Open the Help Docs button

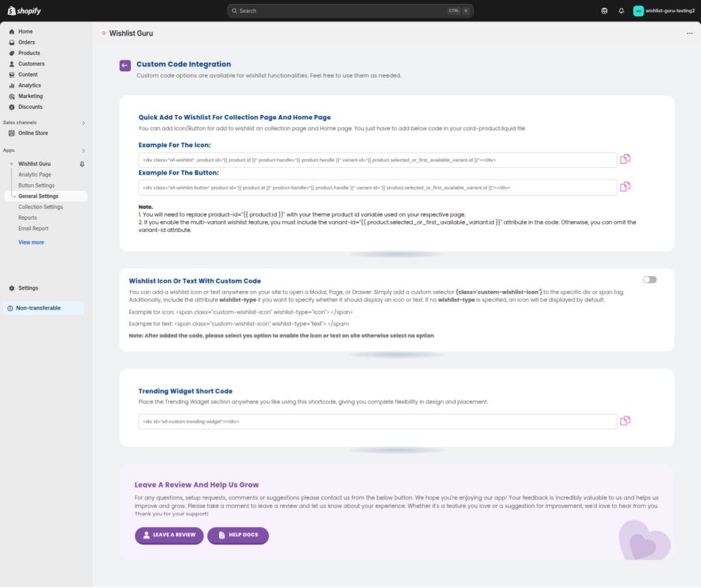pyautogui.click(x=238, y=535)
